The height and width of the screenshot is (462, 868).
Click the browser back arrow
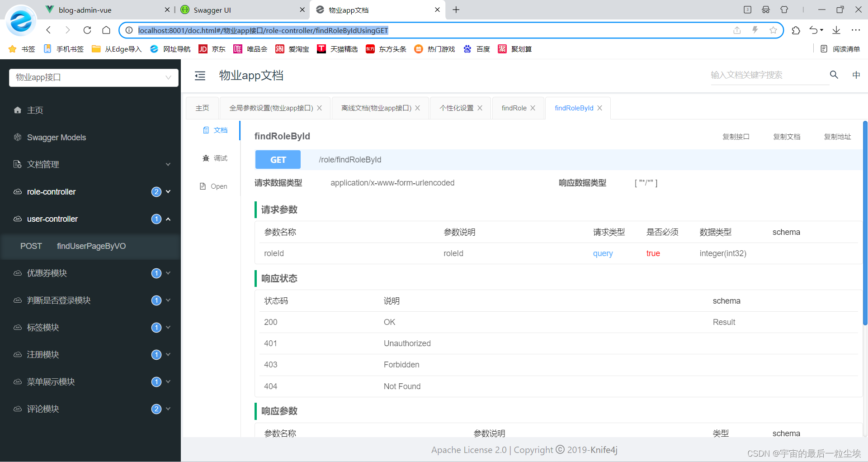[x=48, y=30]
